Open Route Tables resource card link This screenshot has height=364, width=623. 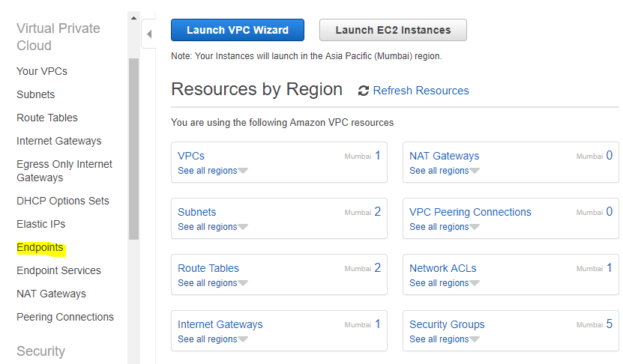(208, 268)
